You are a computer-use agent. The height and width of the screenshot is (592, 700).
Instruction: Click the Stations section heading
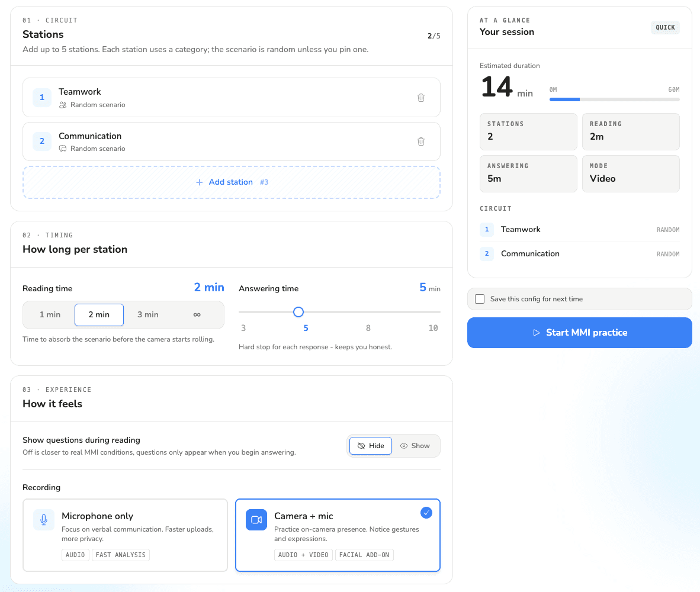coord(43,34)
